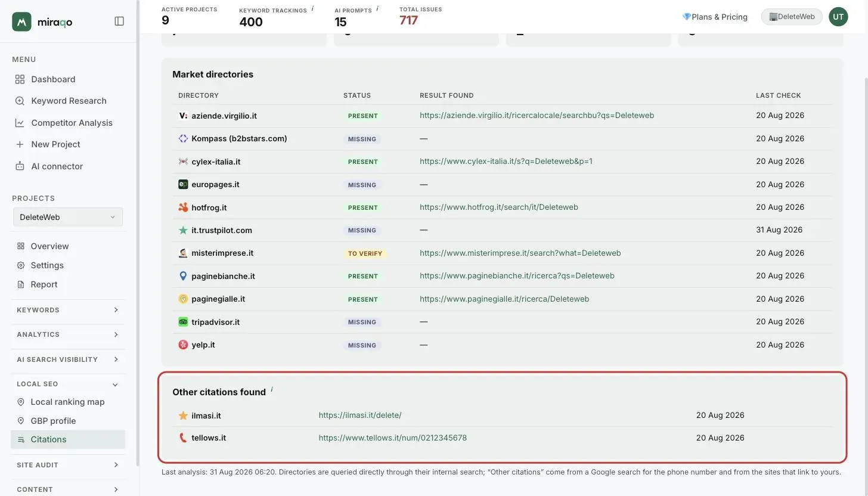This screenshot has width=868, height=496.
Task: Expand the Content section
Action: click(68, 489)
